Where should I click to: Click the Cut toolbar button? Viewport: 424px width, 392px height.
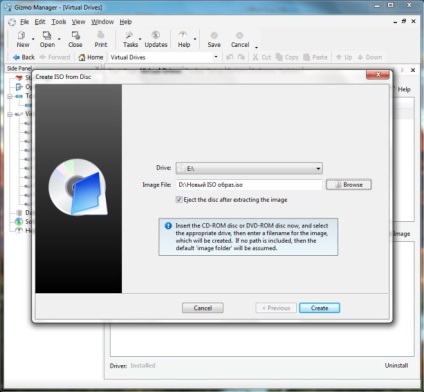pos(262,57)
